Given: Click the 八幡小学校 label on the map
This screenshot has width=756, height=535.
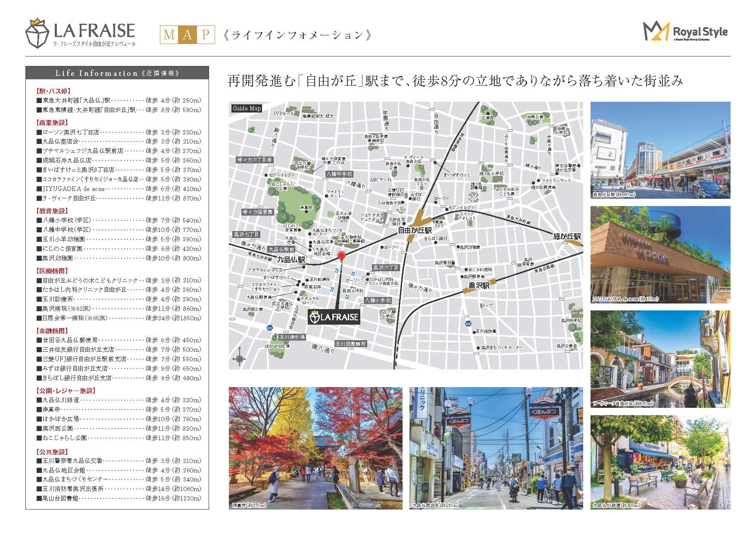Looking at the screenshot, I should point(378,300).
